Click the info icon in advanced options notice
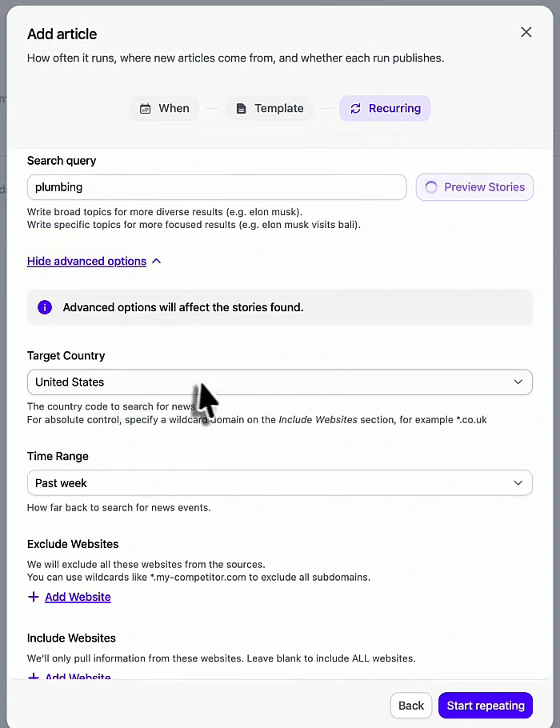Image resolution: width=560 pixels, height=728 pixels. 45,307
